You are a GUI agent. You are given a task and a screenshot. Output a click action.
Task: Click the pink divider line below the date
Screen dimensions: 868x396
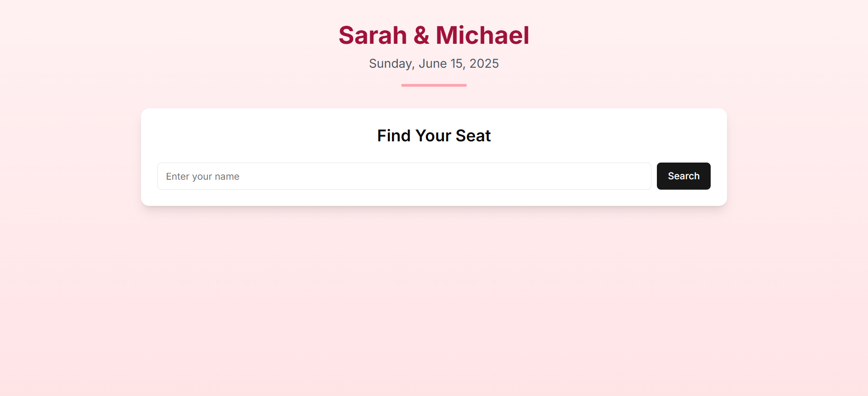pyautogui.click(x=434, y=85)
